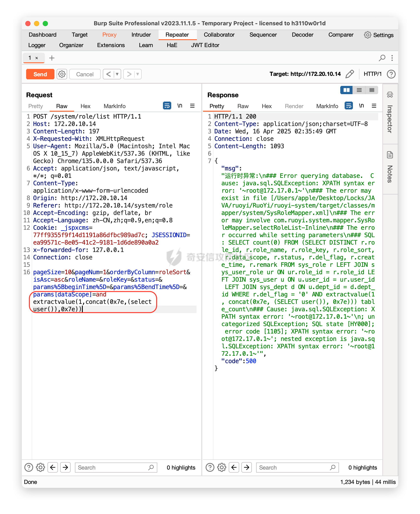Click the orange Send button
Viewport: 420px width, 514px height.
point(40,74)
